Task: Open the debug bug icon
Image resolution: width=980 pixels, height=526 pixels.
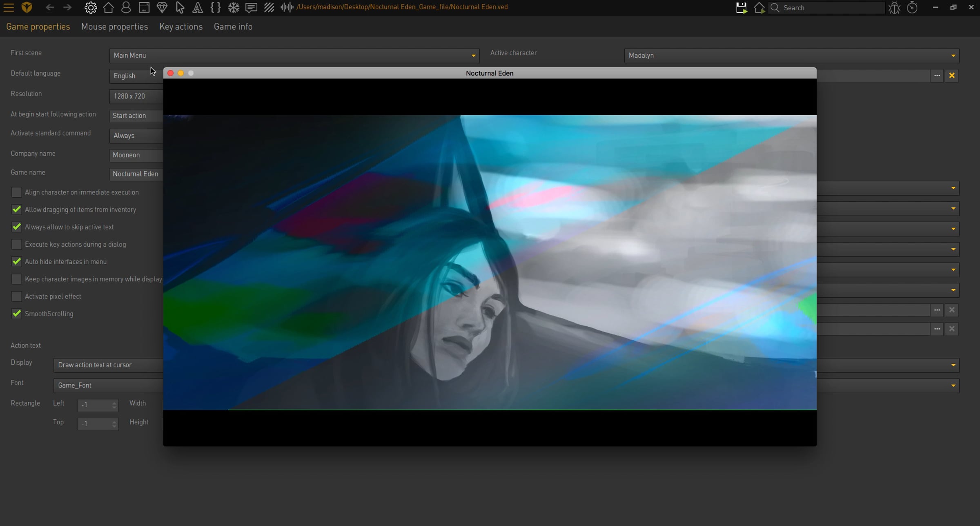Action: click(x=894, y=8)
